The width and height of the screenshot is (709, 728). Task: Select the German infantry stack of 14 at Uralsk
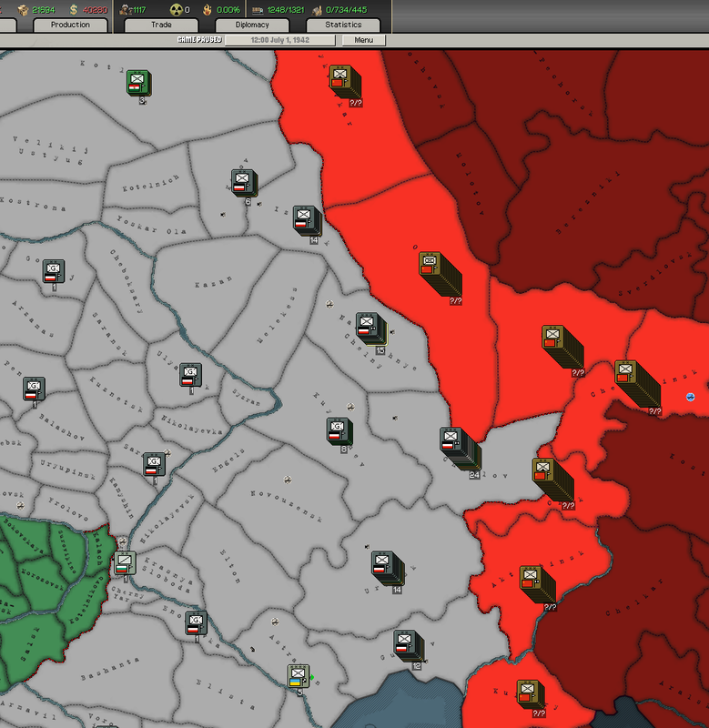click(x=387, y=568)
